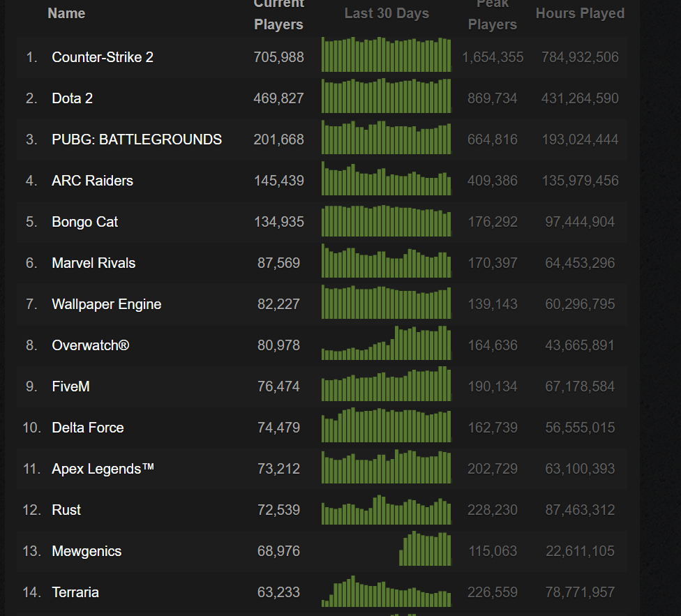Select peak players value 228,230
Viewport: 681px width, 616px height.
coord(493,510)
